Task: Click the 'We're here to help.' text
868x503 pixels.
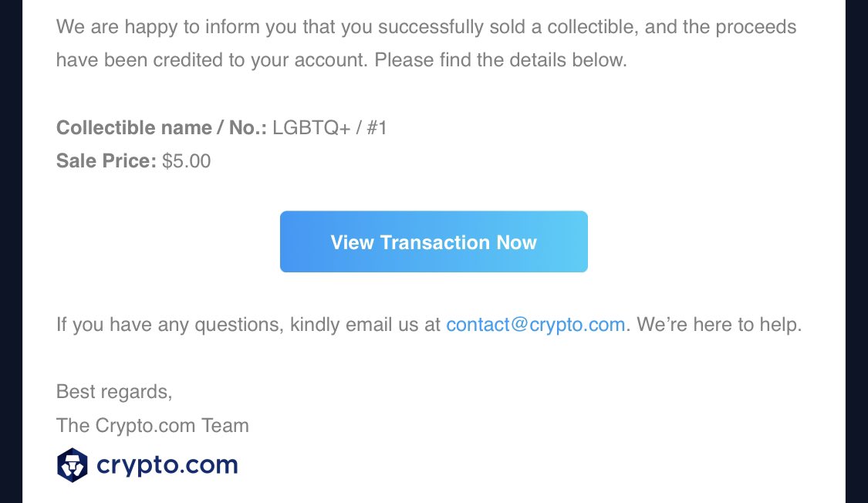Action: (x=719, y=324)
